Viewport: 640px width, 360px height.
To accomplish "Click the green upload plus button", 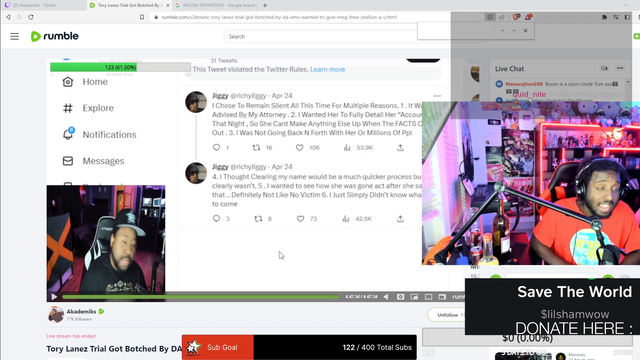I will (636, 36).
